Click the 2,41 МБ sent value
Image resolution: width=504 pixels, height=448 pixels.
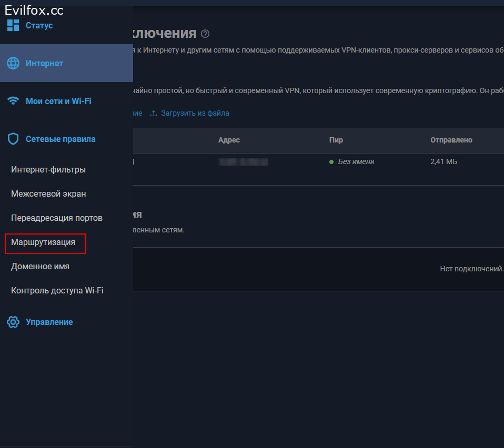pyautogui.click(x=444, y=161)
